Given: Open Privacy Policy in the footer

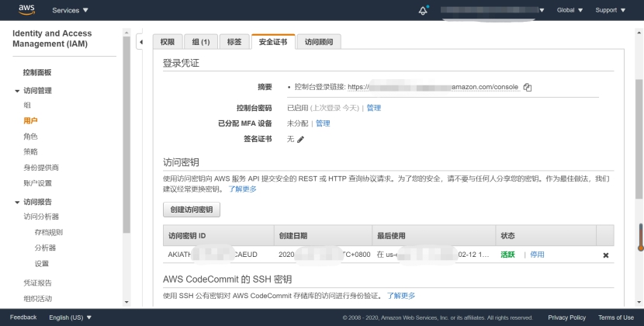Looking at the screenshot, I should (566, 317).
